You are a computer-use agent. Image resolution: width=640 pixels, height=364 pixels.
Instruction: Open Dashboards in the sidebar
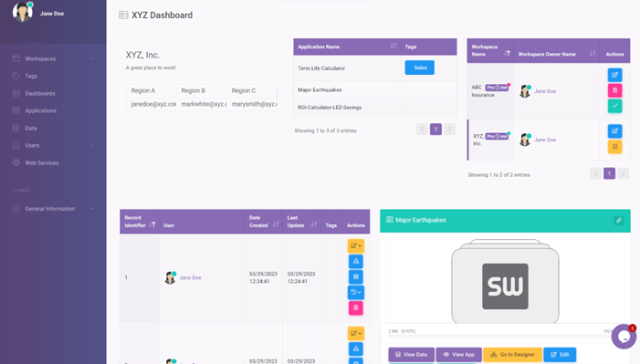click(x=40, y=93)
